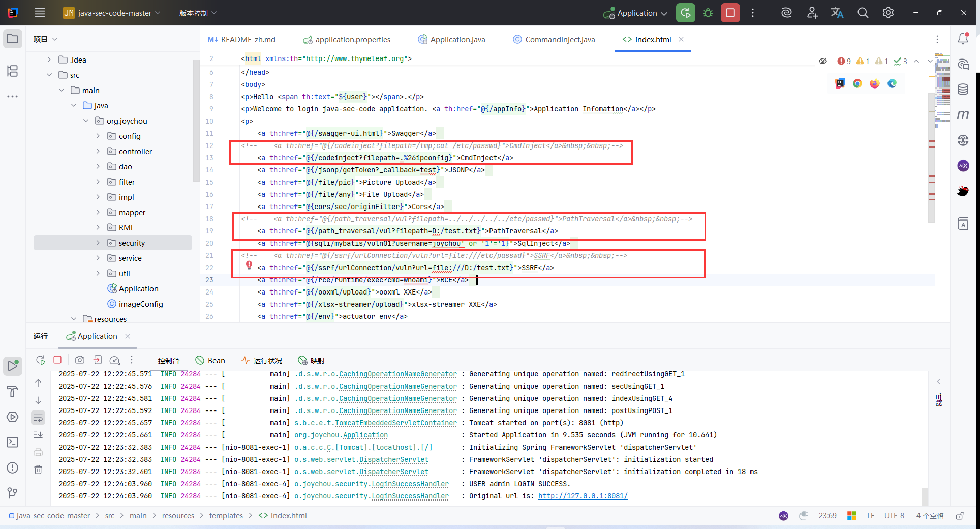
Task: Open http://127.0.0.1:8081/ link in console
Action: tap(583, 496)
